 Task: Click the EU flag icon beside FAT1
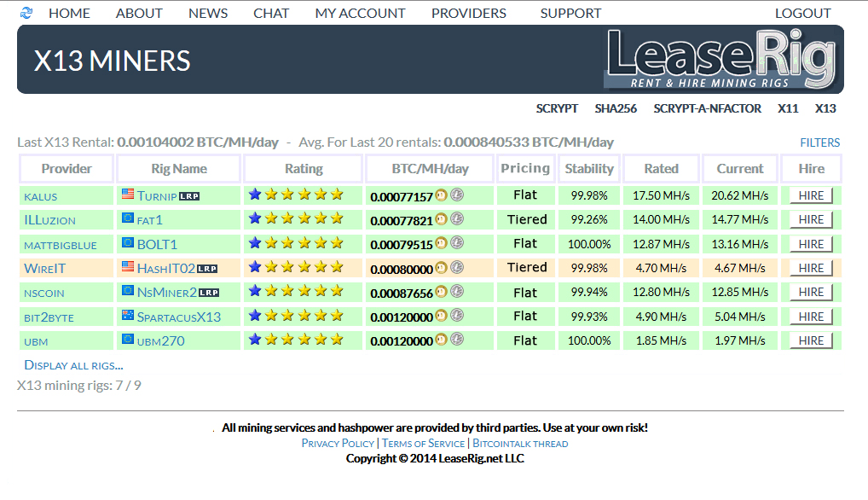pyautogui.click(x=128, y=218)
